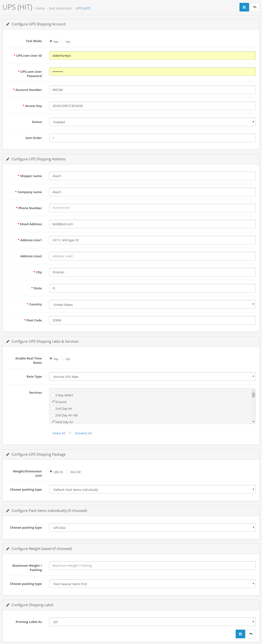Click the blue save icon at top
The width and height of the screenshot is (262, 644).
point(244,7)
